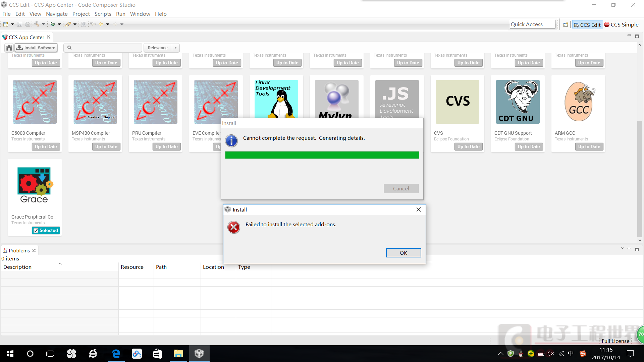This screenshot has width=644, height=362.
Task: Click the App Center search field
Action: click(x=103, y=48)
